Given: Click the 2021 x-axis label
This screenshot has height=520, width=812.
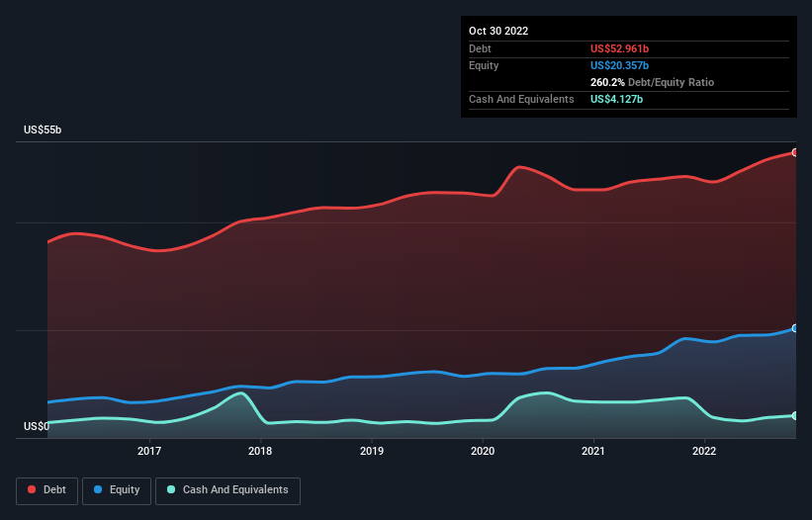Looking at the screenshot, I should click(593, 451).
